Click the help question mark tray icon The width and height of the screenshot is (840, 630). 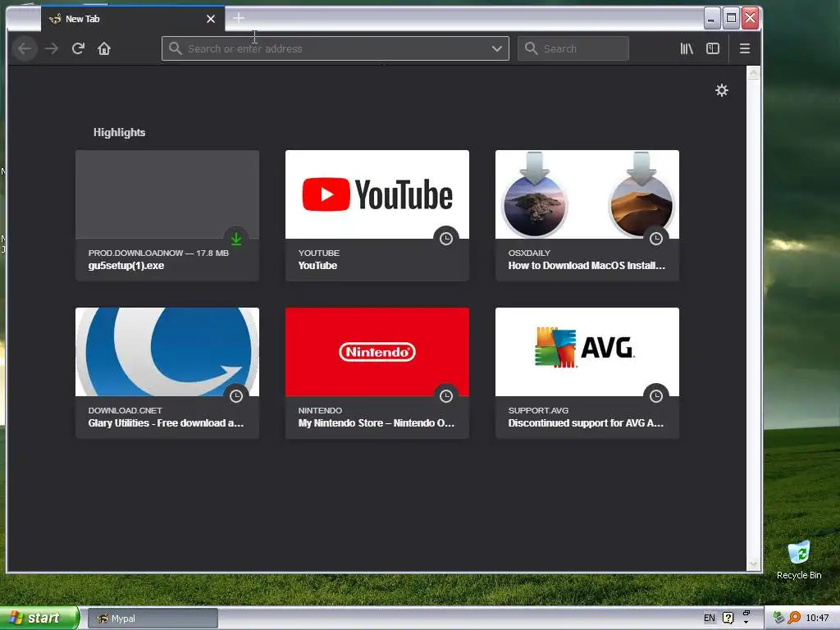[x=728, y=619]
